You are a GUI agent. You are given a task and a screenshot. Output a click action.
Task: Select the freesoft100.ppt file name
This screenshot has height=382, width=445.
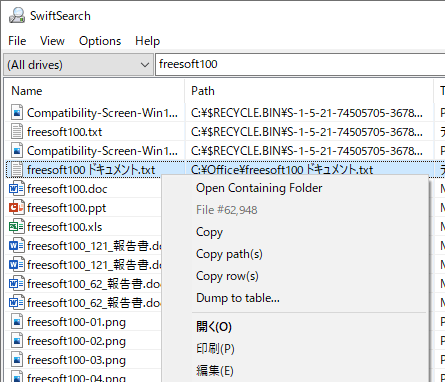point(66,208)
